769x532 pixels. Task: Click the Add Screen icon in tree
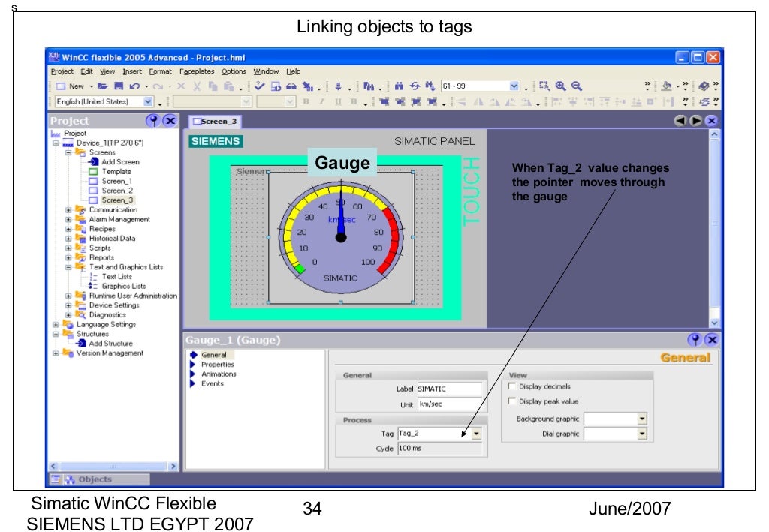coord(94,161)
